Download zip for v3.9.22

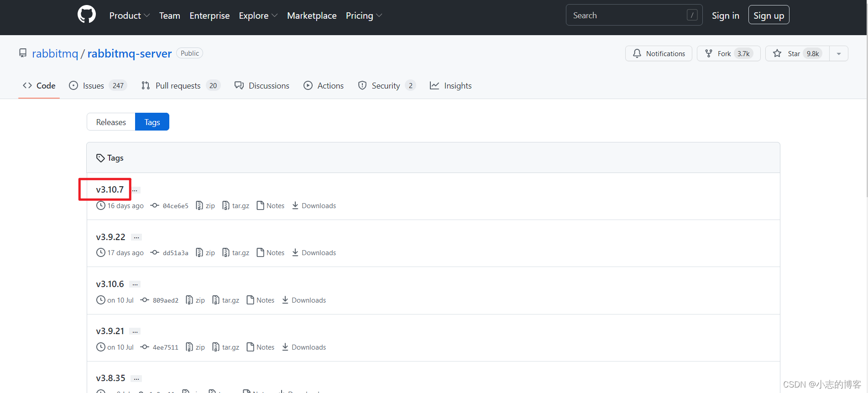(x=205, y=253)
